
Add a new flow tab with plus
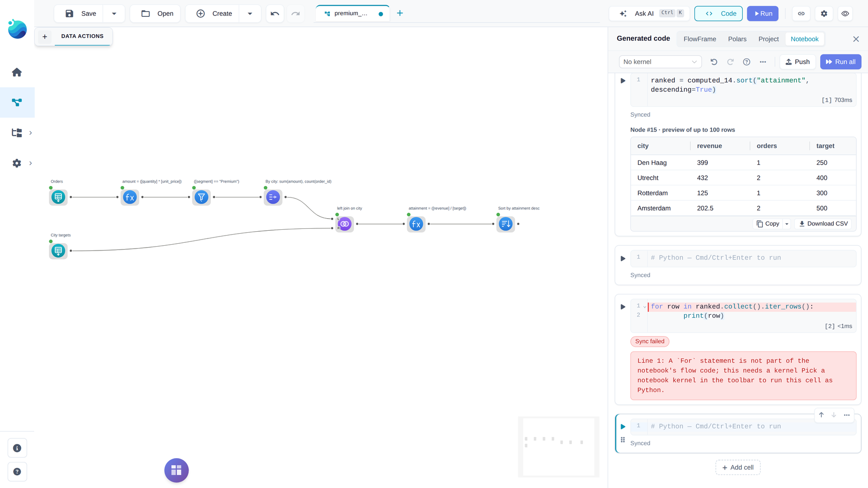[x=400, y=13]
